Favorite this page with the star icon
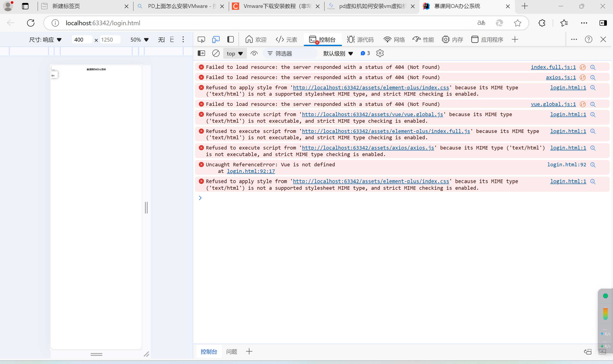 point(517,23)
